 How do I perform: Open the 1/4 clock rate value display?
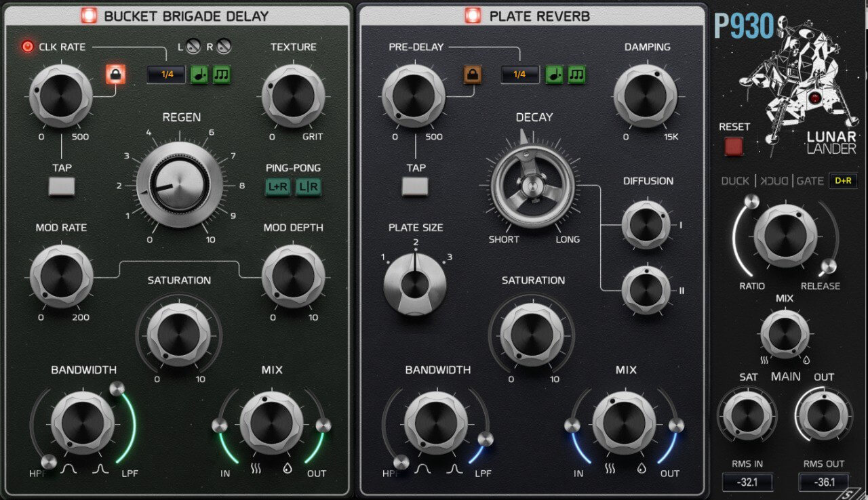165,75
